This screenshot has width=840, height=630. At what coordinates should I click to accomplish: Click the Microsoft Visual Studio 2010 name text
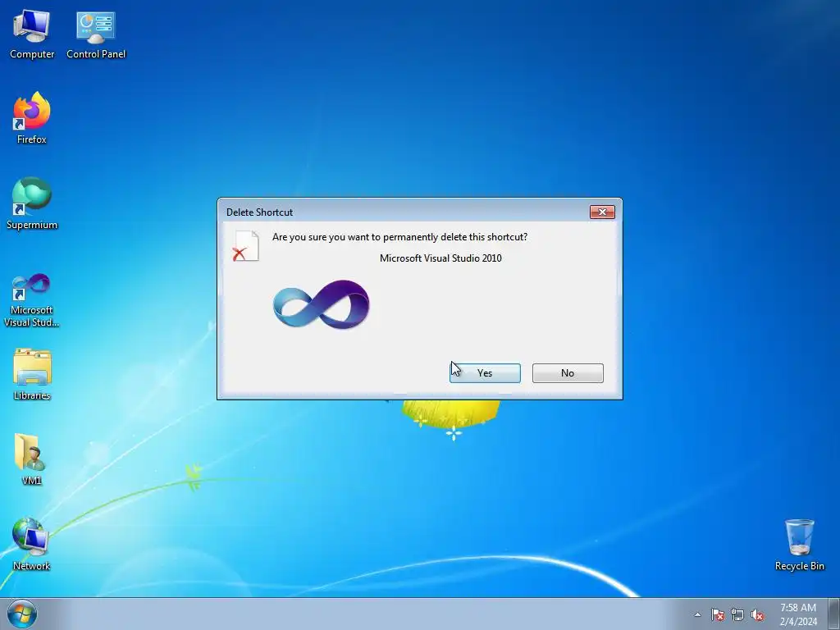[x=441, y=258]
